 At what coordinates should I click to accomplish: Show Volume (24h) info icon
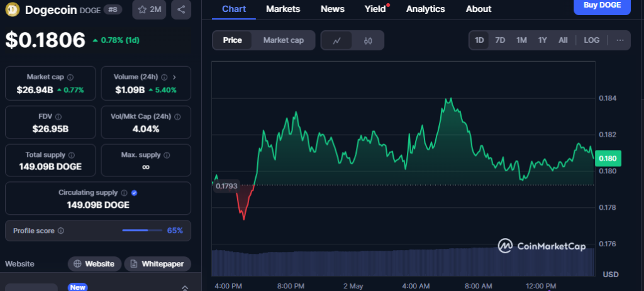coord(164,77)
